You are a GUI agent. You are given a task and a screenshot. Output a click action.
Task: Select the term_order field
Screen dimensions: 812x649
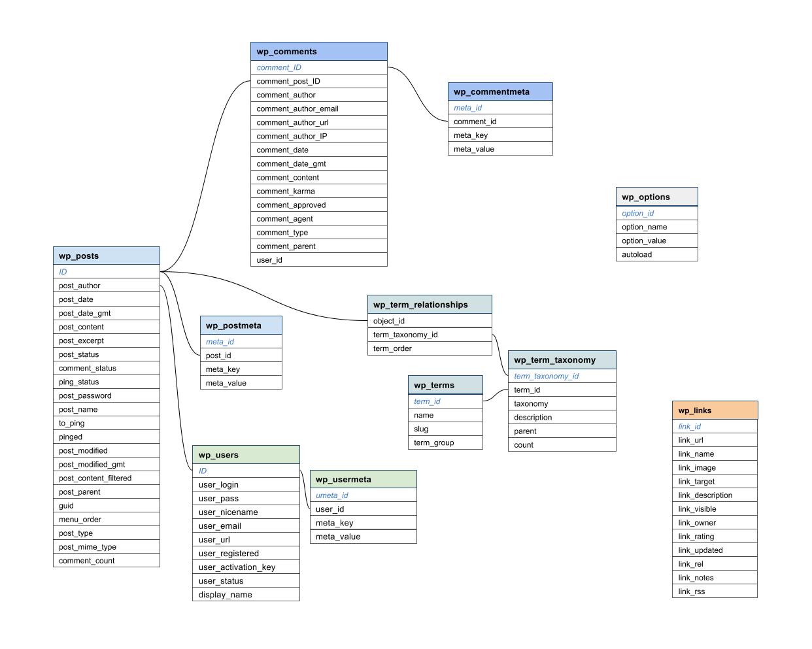tap(430, 348)
